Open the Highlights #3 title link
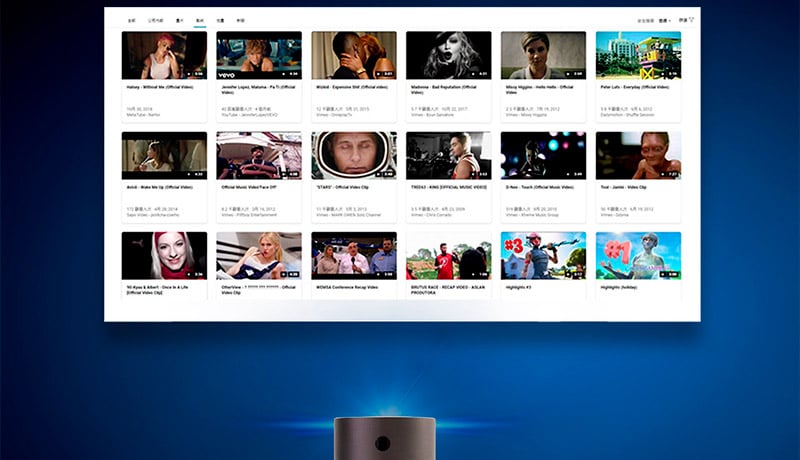Viewport: 800px width, 460px height. click(518, 288)
